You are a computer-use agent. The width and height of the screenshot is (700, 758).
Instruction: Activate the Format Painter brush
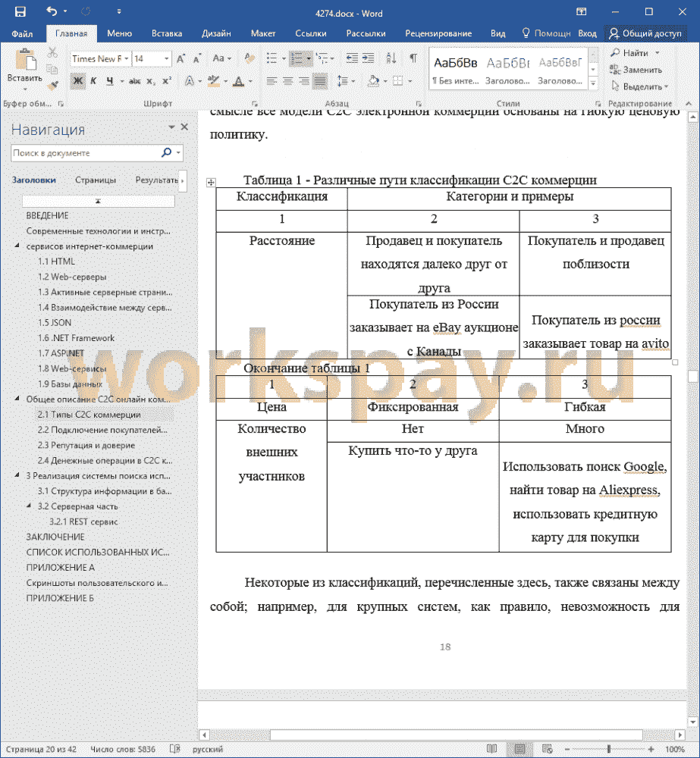[53, 85]
